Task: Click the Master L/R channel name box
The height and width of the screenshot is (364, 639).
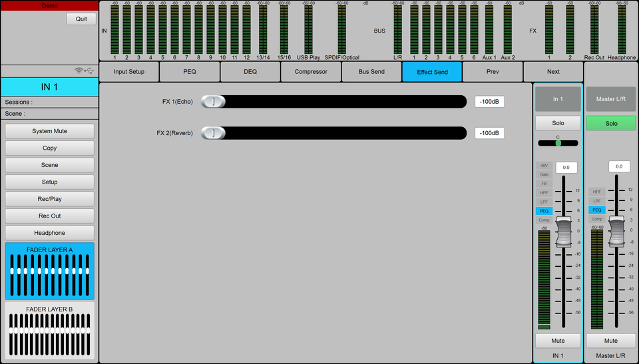Action: [611, 99]
